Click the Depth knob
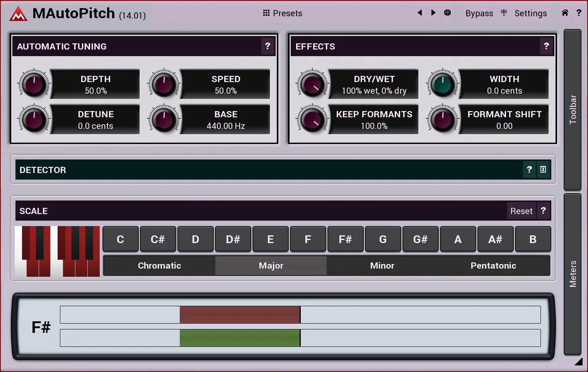 pos(34,84)
